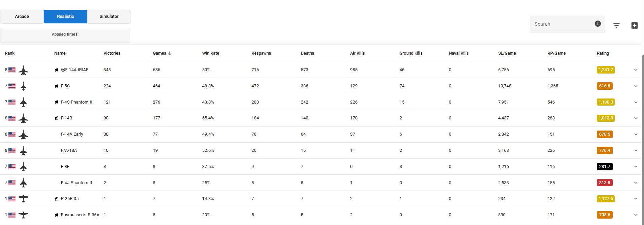Click the filter list icon
The width and height of the screenshot is (644, 225).
pyautogui.click(x=616, y=25)
